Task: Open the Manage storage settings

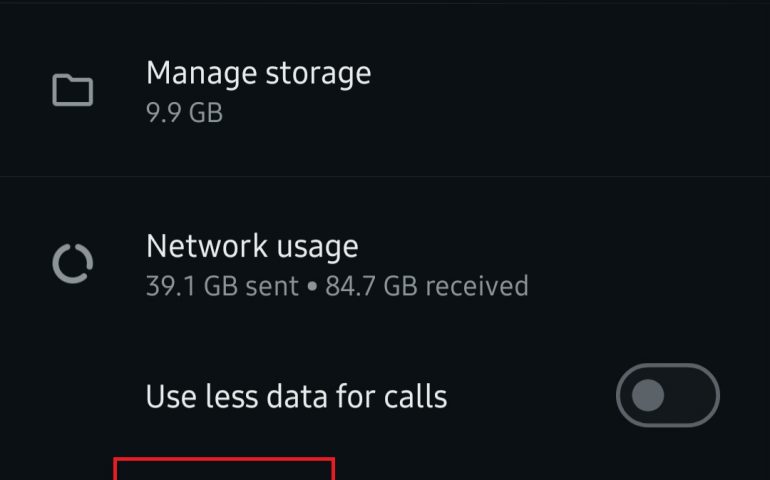Action: point(258,73)
